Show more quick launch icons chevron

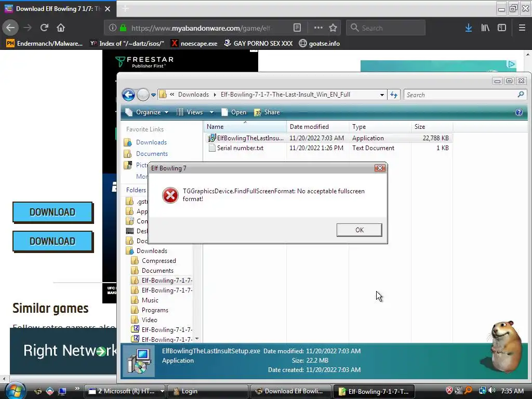77,389
